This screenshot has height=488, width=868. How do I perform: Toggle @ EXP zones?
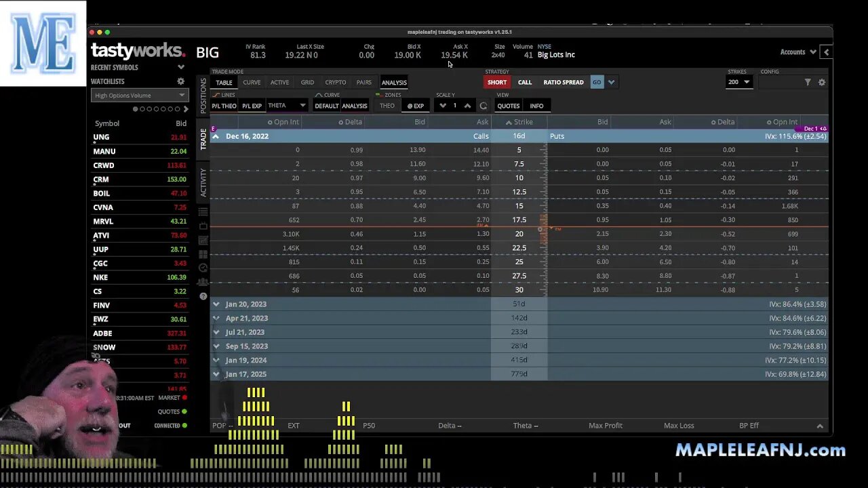(x=415, y=106)
